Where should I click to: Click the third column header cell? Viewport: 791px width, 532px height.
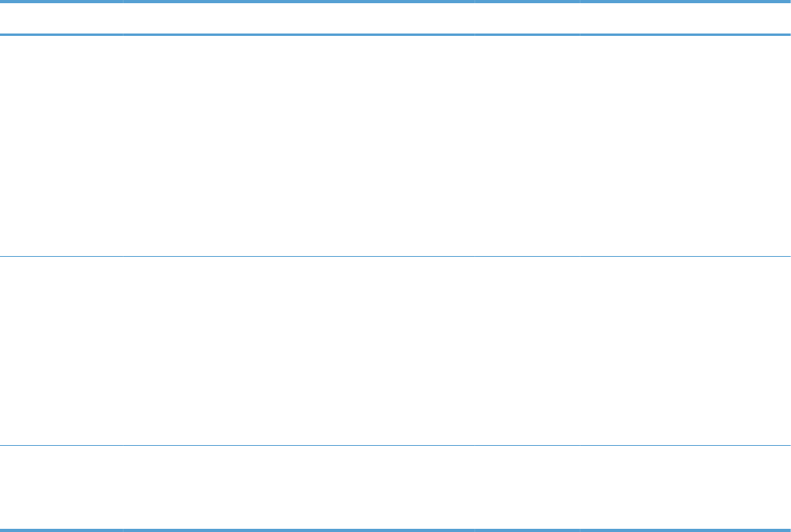coord(526,18)
